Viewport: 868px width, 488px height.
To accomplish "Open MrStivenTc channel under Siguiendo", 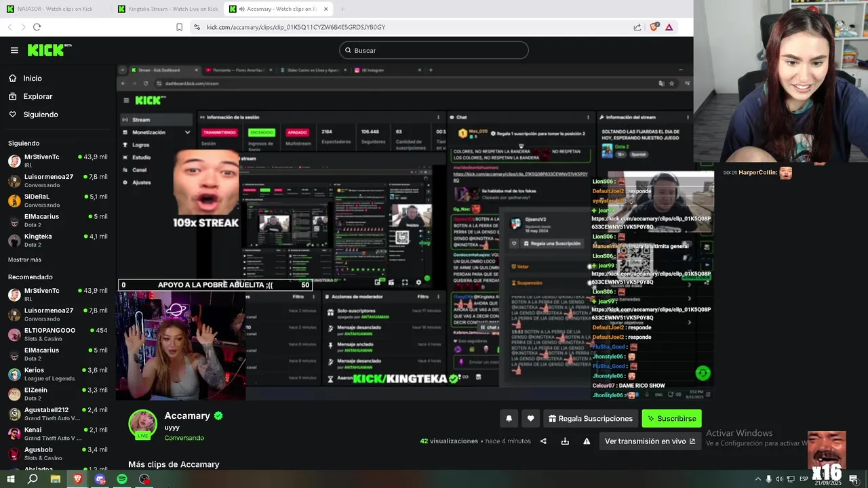I will [58, 161].
